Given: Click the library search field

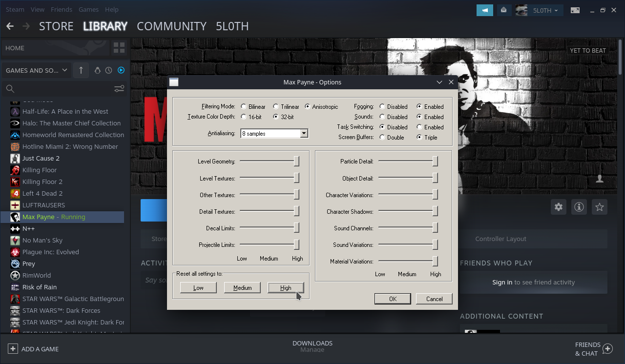Looking at the screenshot, I should (x=56, y=88).
